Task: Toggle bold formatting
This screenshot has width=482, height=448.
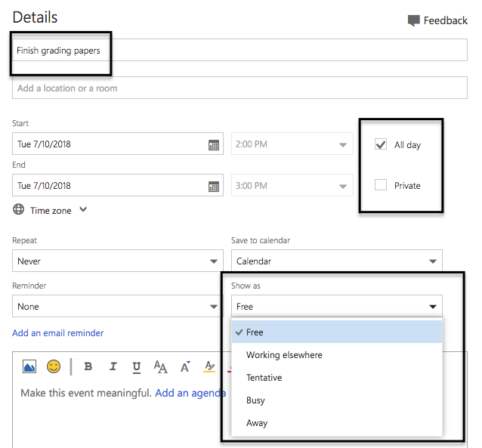Action: (x=88, y=366)
